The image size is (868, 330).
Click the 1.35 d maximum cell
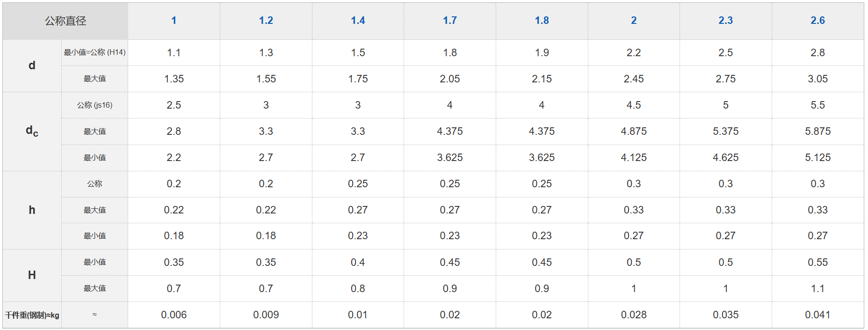pos(174,79)
